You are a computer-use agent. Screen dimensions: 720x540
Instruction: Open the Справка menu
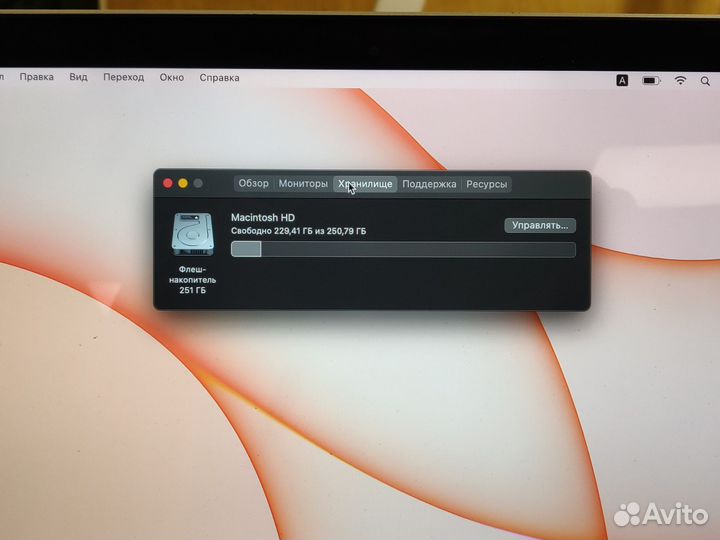click(x=219, y=78)
